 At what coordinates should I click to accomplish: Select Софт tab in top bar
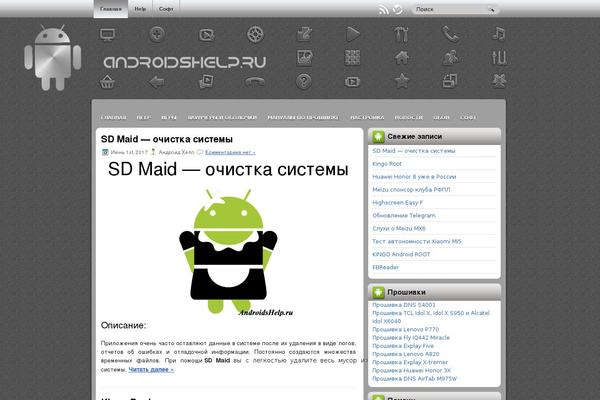pyautogui.click(x=166, y=9)
